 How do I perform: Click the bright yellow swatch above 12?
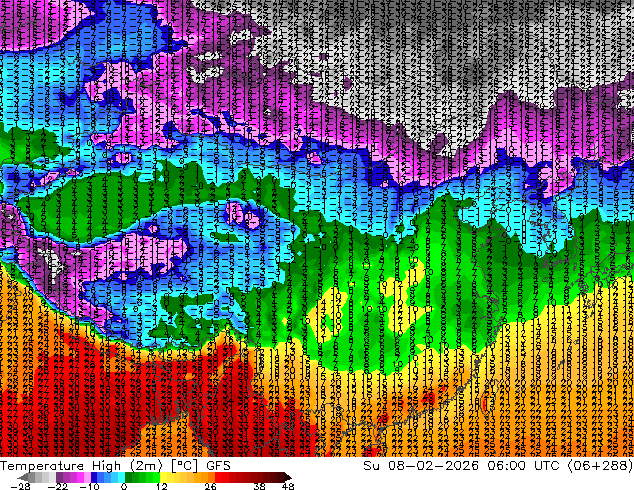click(163, 477)
